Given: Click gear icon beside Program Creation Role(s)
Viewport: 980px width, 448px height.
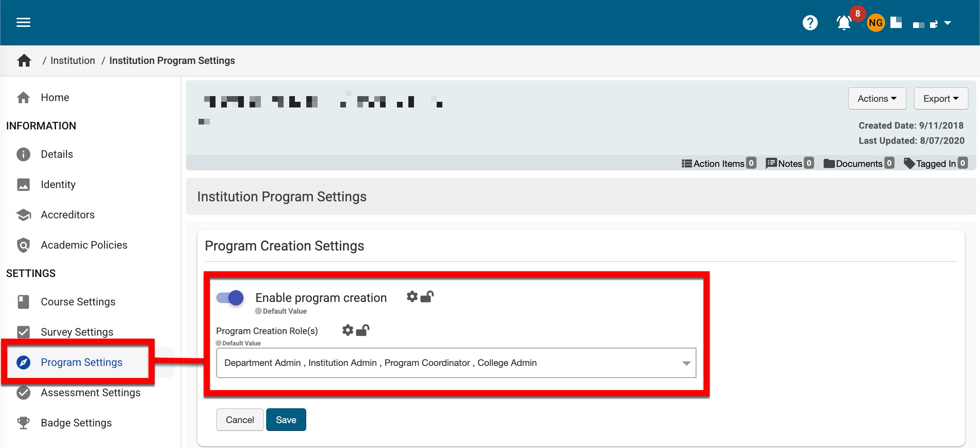Looking at the screenshot, I should tap(348, 330).
